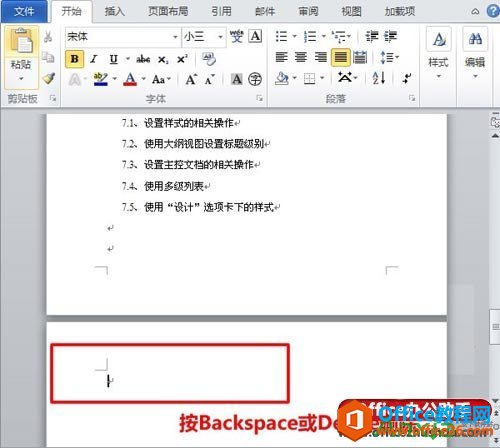Open the 样式 (Styles) gallery button
Image resolution: width=500 pixels, height=448 pixels.
(x=439, y=53)
